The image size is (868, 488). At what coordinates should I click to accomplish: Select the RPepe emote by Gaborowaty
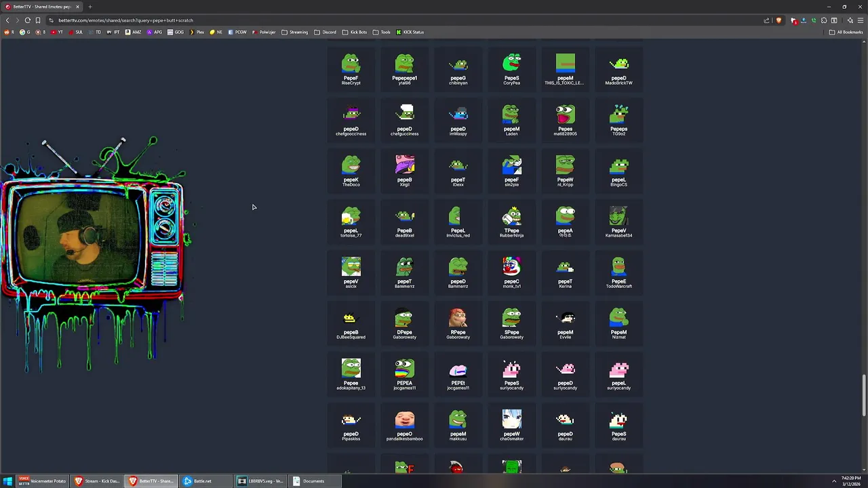click(458, 323)
